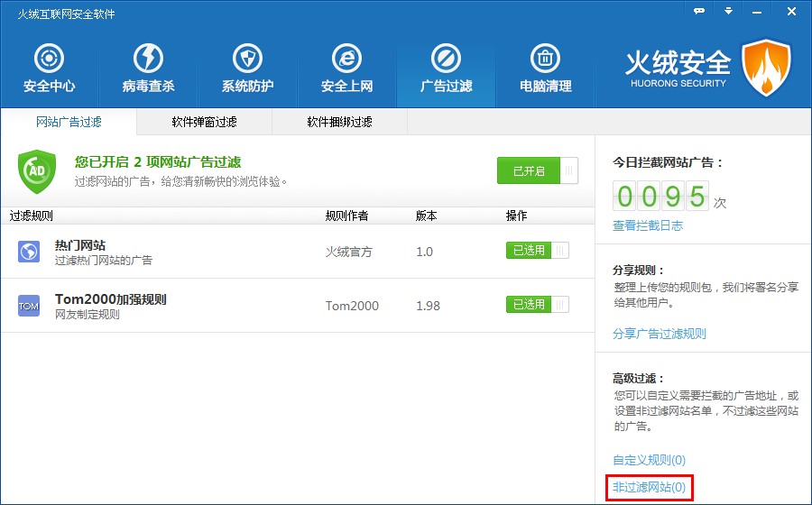Click the 火绒互联网安全软件 window title
Viewport: 812px width, 505px height.
[x=66, y=14]
